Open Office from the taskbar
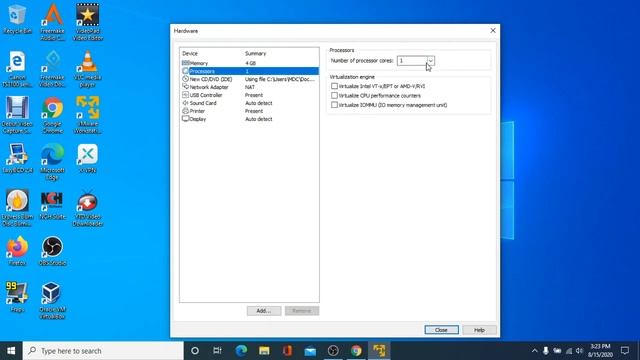The height and width of the screenshot is (360, 640). point(287,351)
